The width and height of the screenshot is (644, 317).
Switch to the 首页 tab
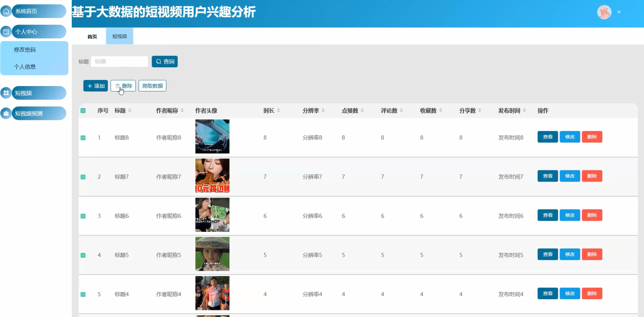click(x=92, y=37)
